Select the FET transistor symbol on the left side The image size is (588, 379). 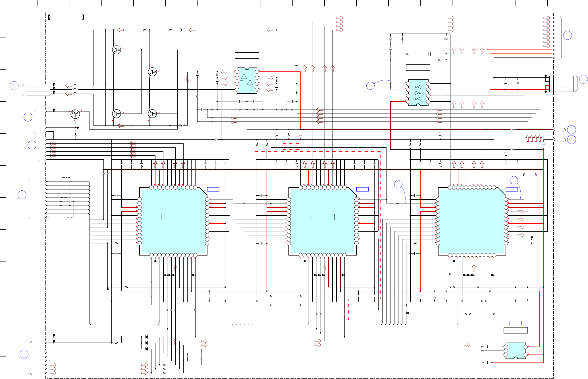coord(75,114)
